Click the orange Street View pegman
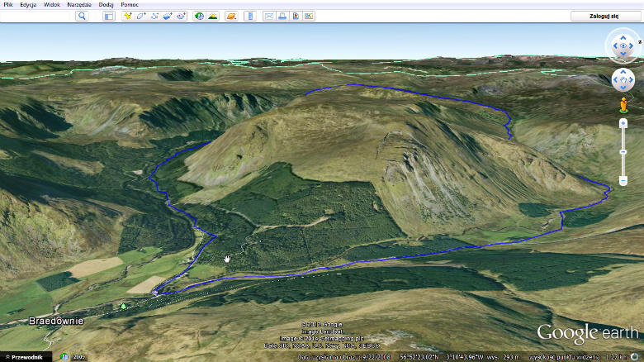The width and height of the screenshot is (644, 362). [623, 105]
